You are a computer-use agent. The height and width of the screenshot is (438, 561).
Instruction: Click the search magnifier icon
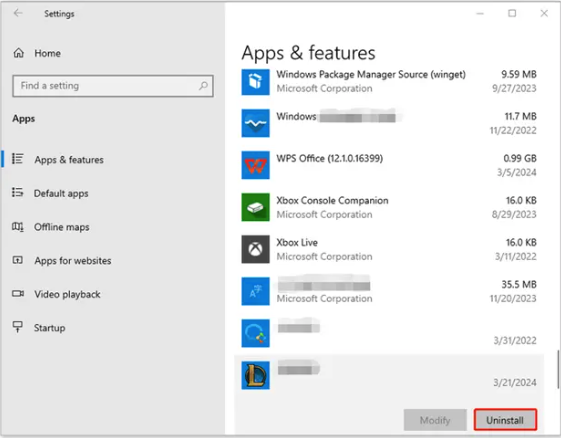click(x=203, y=86)
